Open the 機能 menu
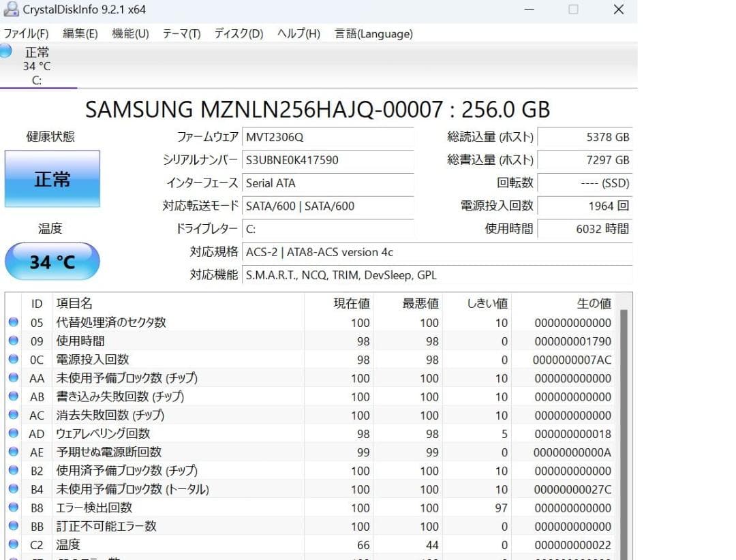 click(129, 33)
